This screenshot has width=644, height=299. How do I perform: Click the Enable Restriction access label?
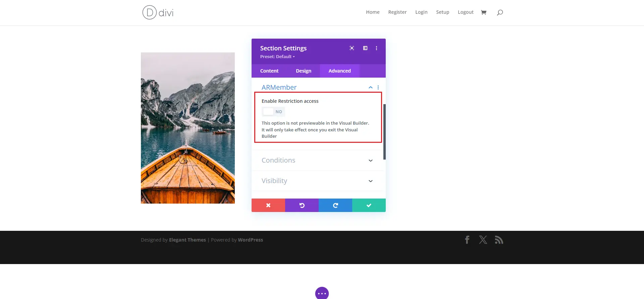tap(290, 101)
